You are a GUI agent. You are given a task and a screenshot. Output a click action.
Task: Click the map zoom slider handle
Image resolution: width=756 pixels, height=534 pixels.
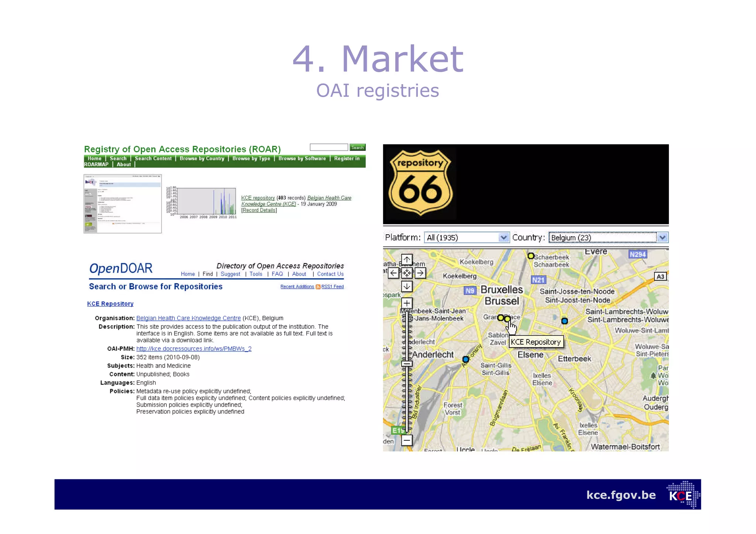(x=406, y=364)
